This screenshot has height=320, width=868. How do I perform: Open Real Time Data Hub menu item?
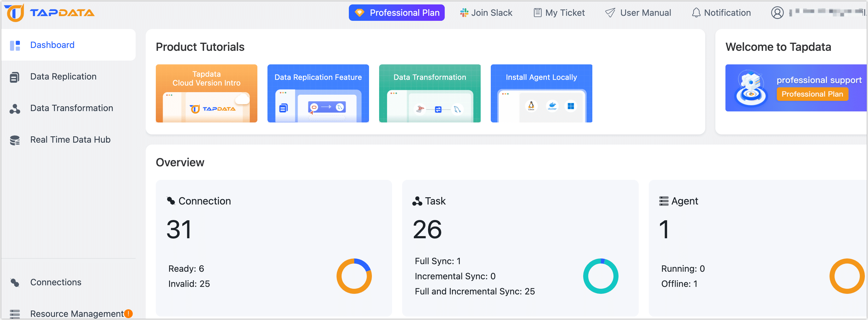[x=68, y=140]
